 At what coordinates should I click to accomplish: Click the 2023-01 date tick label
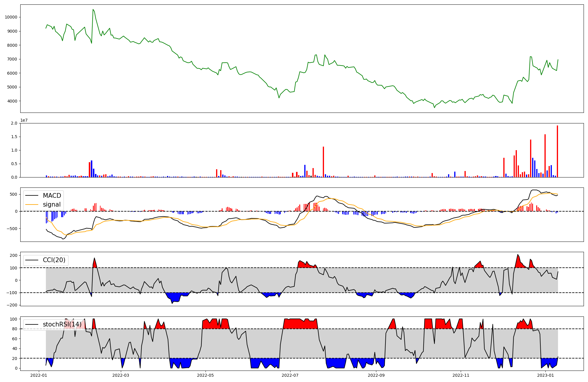[x=545, y=375]
